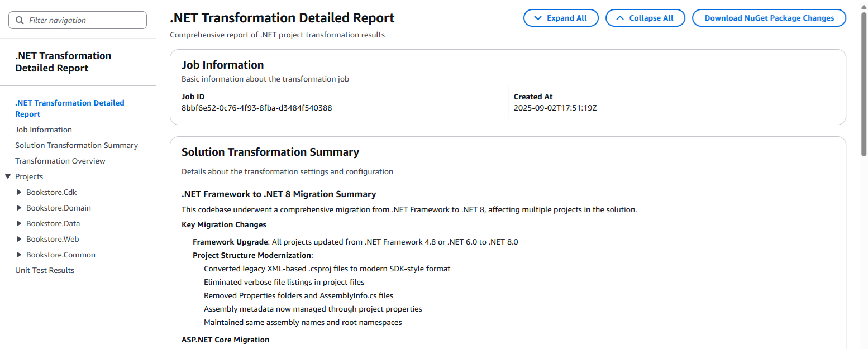Viewport: 868px width, 349px height.
Task: Open Unit Test Results in the sidebar
Action: pos(44,270)
